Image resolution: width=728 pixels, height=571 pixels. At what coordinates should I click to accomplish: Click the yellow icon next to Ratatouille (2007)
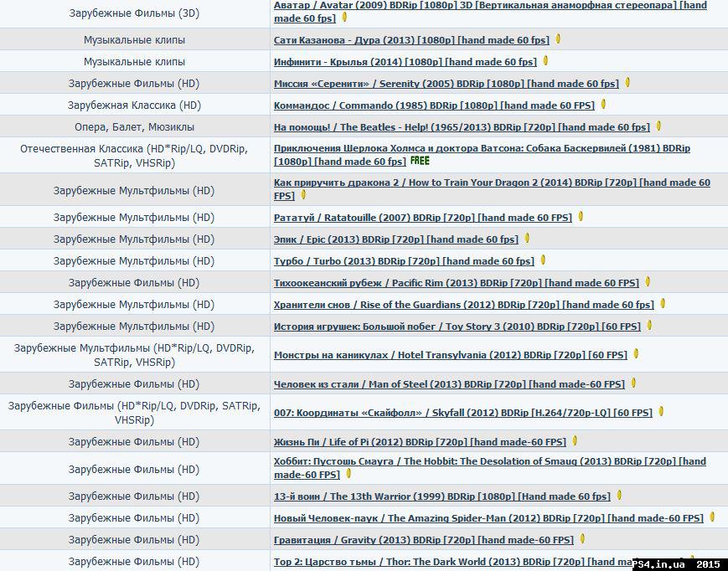[581, 217]
